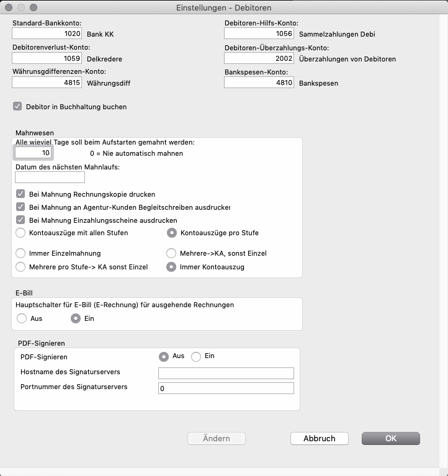
Task: Toggle Begleitschreiben für Agentur-Kunden checkbox
Action: coord(21,207)
